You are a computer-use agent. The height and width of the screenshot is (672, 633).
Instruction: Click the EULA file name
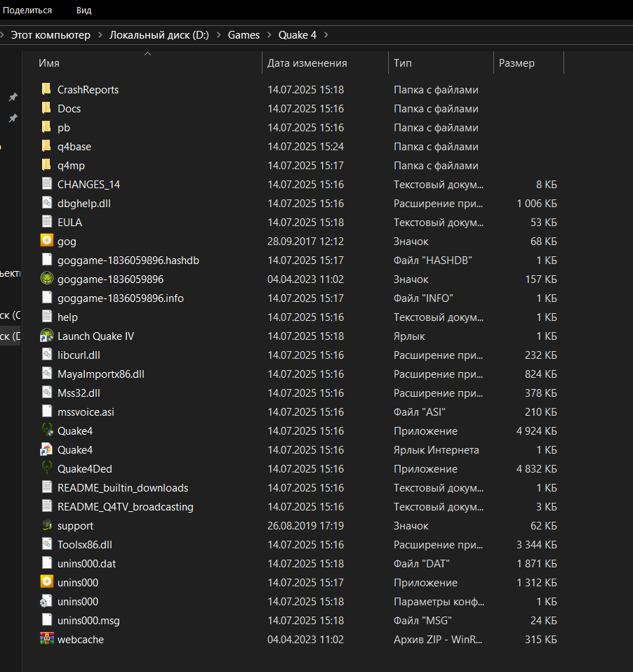pyautogui.click(x=69, y=222)
